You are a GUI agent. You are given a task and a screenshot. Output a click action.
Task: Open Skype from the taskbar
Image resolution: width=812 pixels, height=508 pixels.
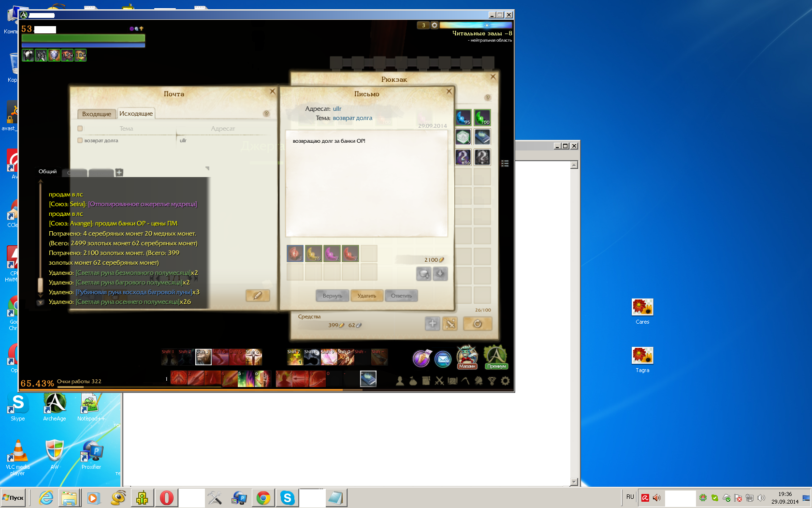[x=287, y=497]
